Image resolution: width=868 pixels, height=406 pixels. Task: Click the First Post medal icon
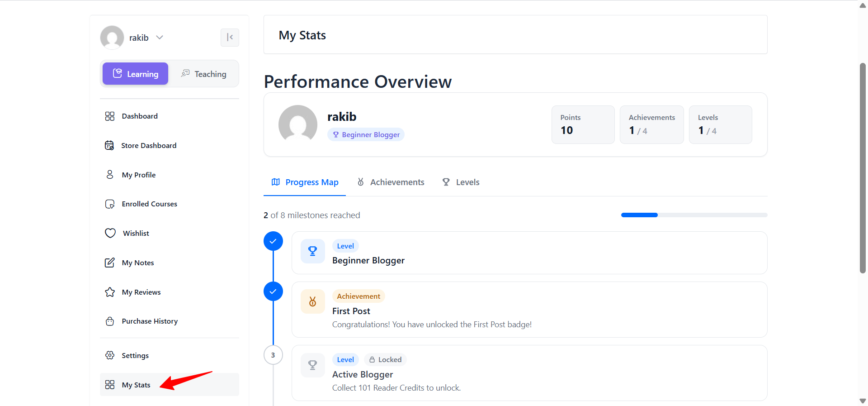click(x=313, y=301)
